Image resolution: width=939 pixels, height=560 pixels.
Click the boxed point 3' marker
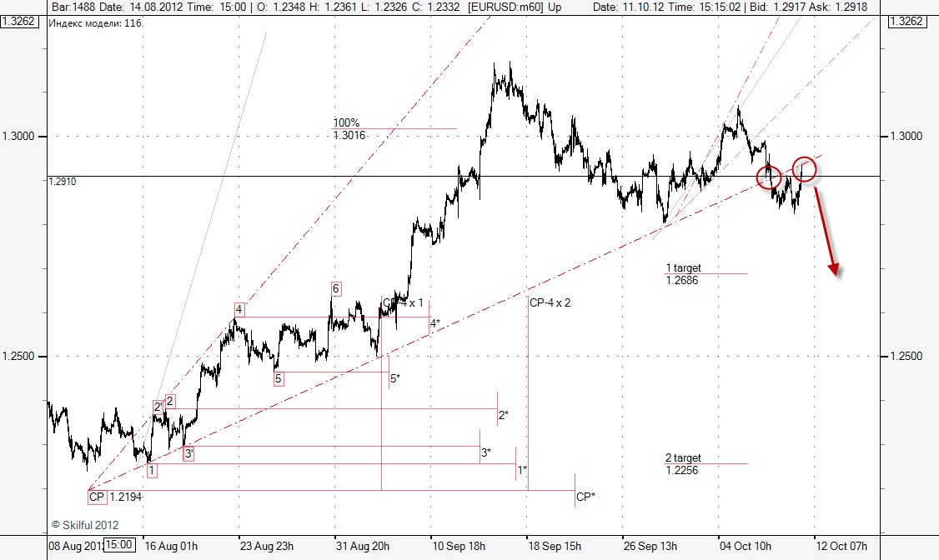(188, 453)
